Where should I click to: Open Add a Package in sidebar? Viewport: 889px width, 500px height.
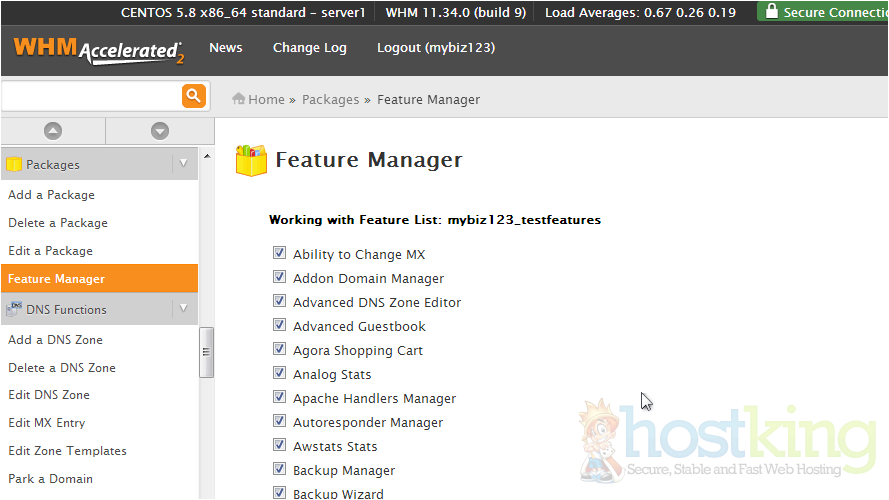click(x=51, y=195)
